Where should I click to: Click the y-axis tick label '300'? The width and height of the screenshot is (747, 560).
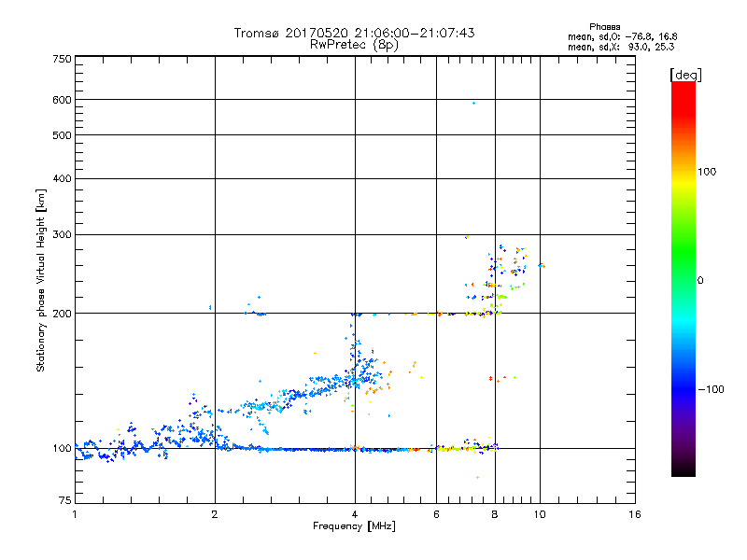62,234
